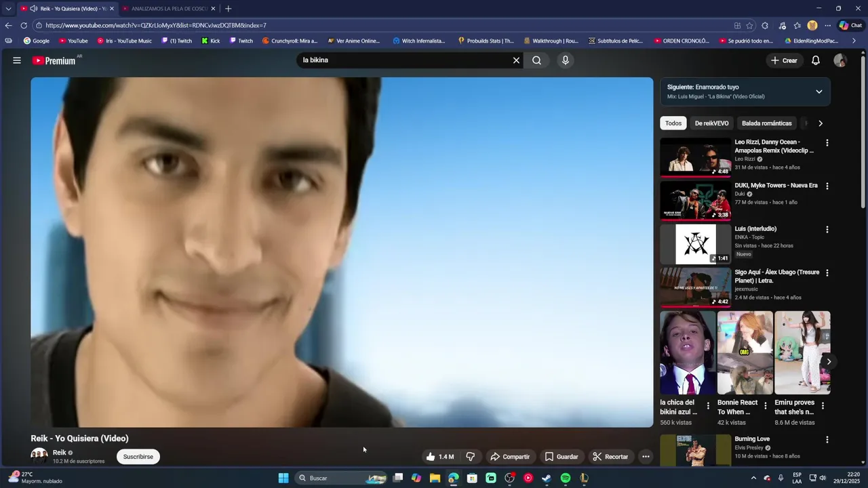Screen dimensions: 868x488
Task: Select the De reikVEVO filter chip
Action: (x=711, y=123)
